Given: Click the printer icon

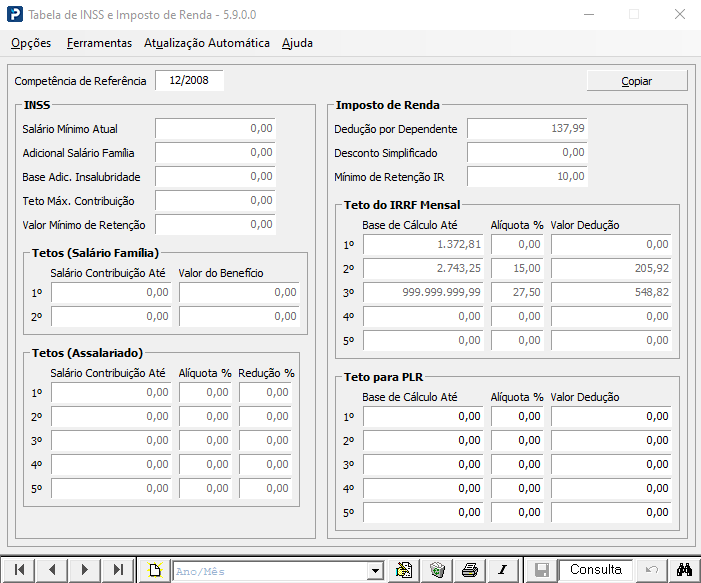Looking at the screenshot, I should (469, 570).
